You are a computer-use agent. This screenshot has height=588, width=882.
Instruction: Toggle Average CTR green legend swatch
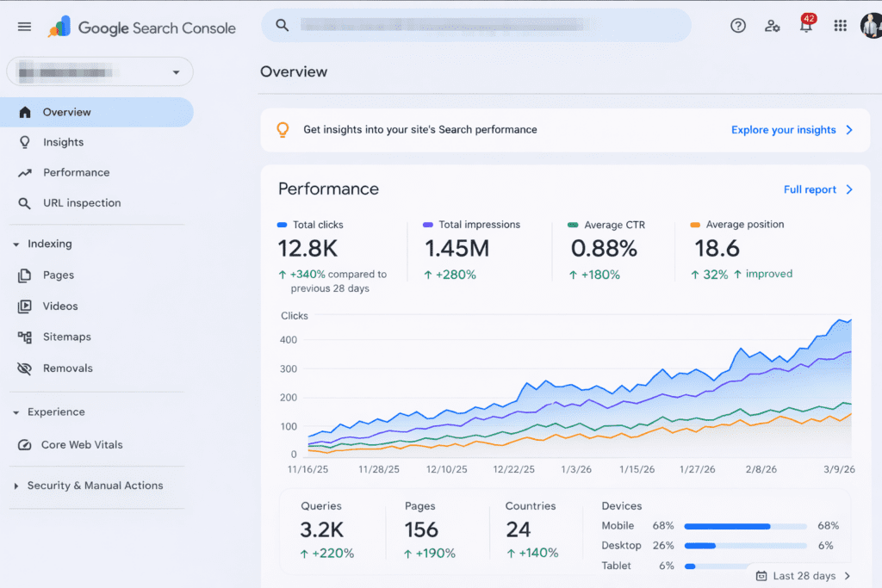tap(573, 225)
